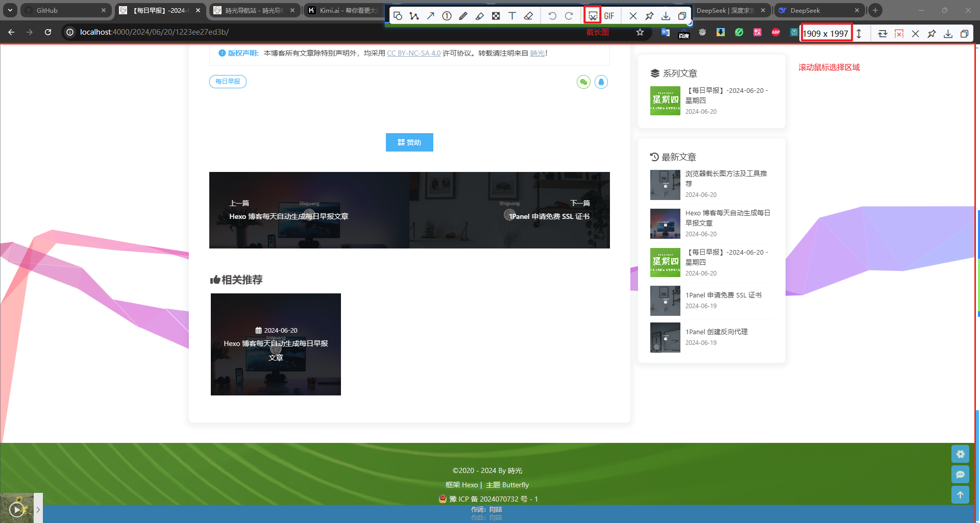The width and height of the screenshot is (980, 523).
Task: Copy screenshot using upper toolbar copy icon
Action: tap(682, 16)
